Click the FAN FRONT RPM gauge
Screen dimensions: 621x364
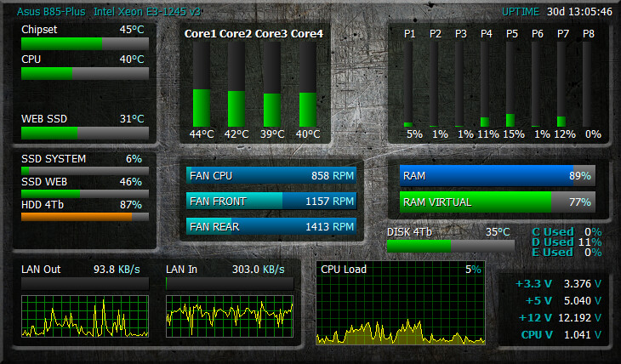[271, 202]
